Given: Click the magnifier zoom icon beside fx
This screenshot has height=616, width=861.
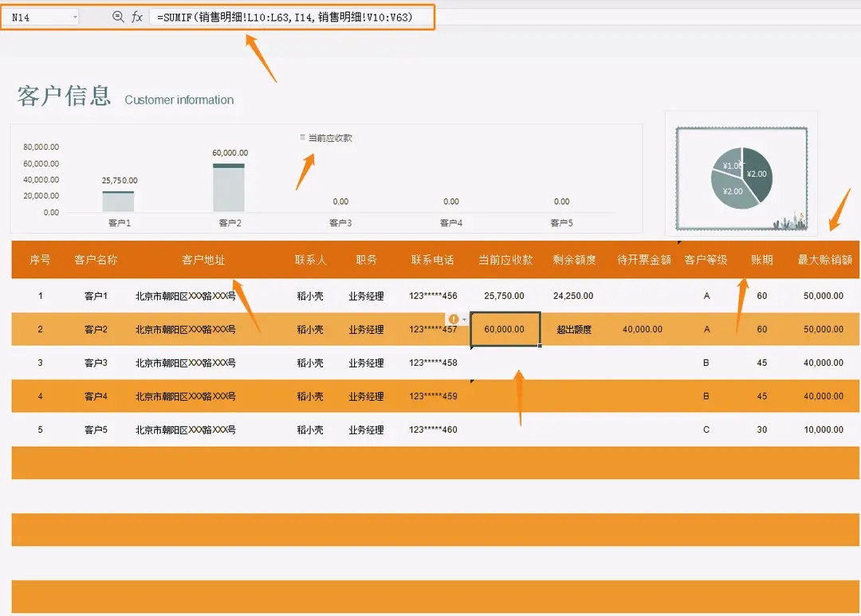Looking at the screenshot, I should (x=118, y=17).
